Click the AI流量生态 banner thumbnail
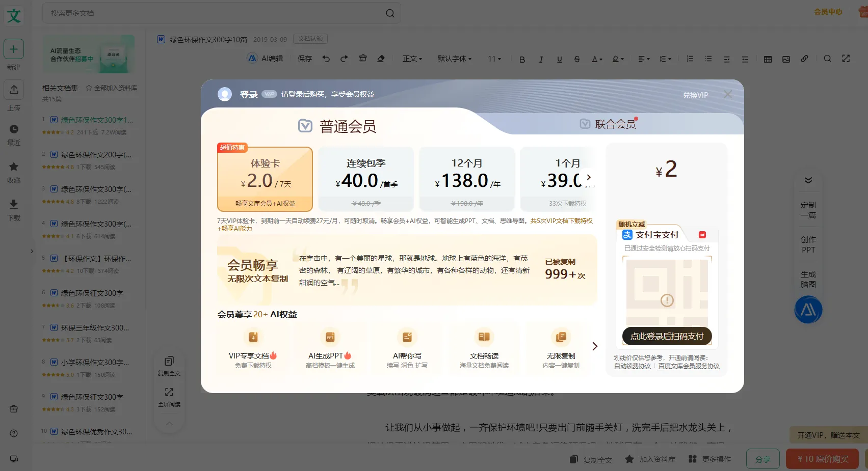Image resolution: width=868 pixels, height=471 pixels. pyautogui.click(x=89, y=54)
